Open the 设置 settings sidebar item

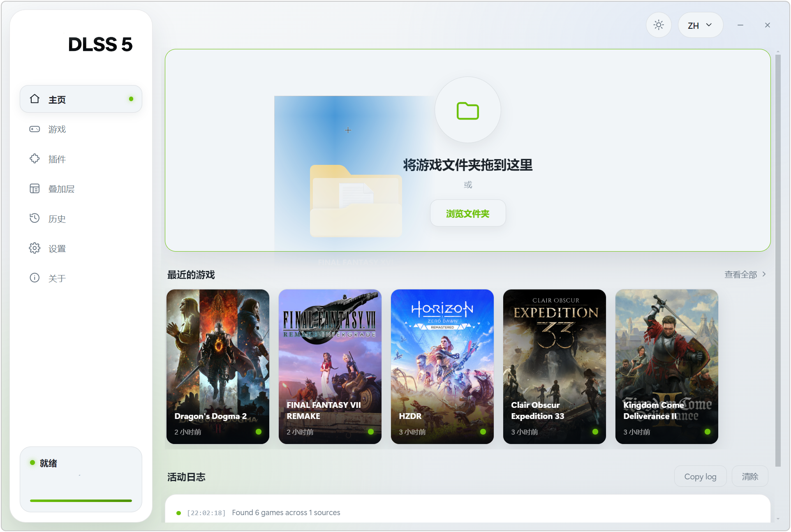click(81, 248)
